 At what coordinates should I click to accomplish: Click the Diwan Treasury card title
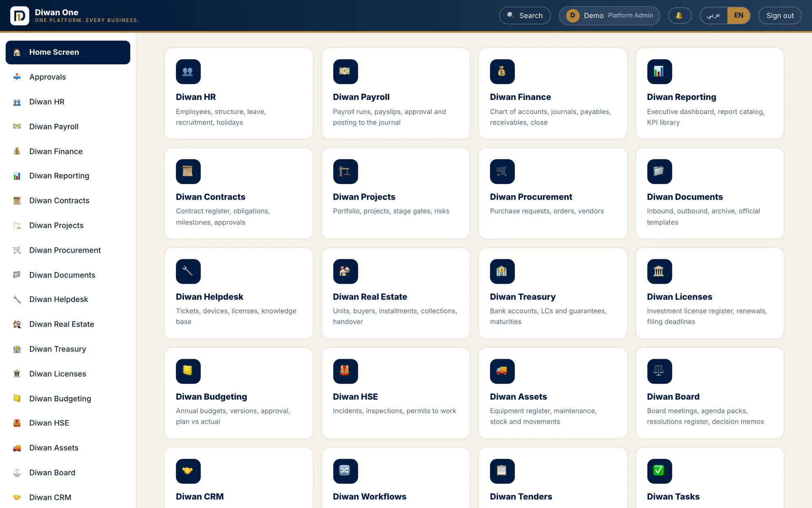coord(523,297)
